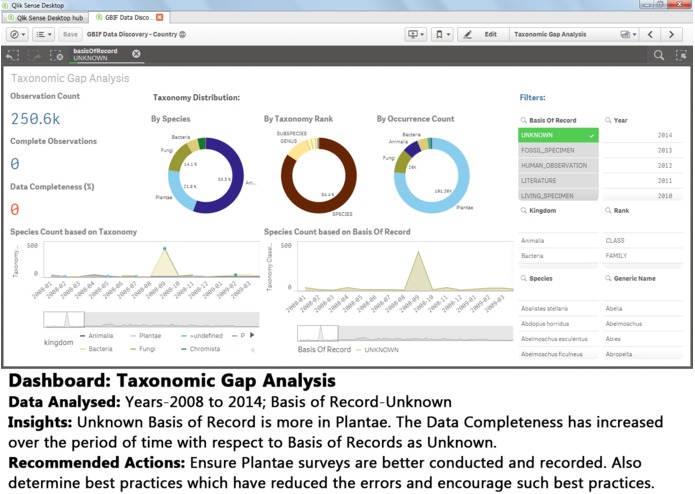Screen dimensions: 695x494
Task: Search the Rank filter
Action: point(608,210)
